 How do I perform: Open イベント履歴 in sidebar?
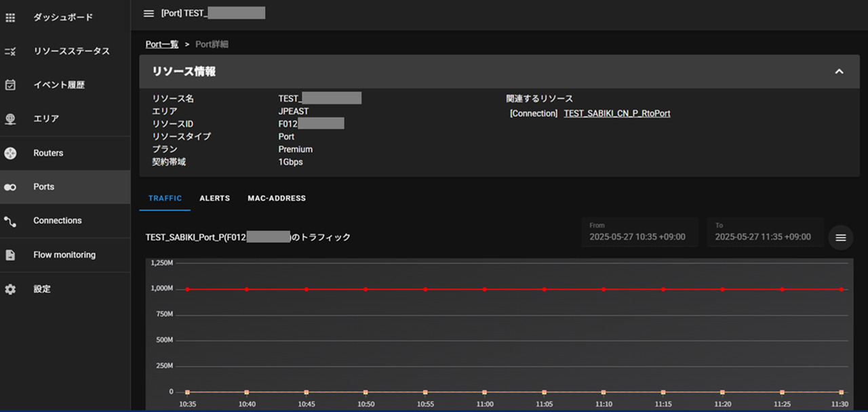click(59, 85)
